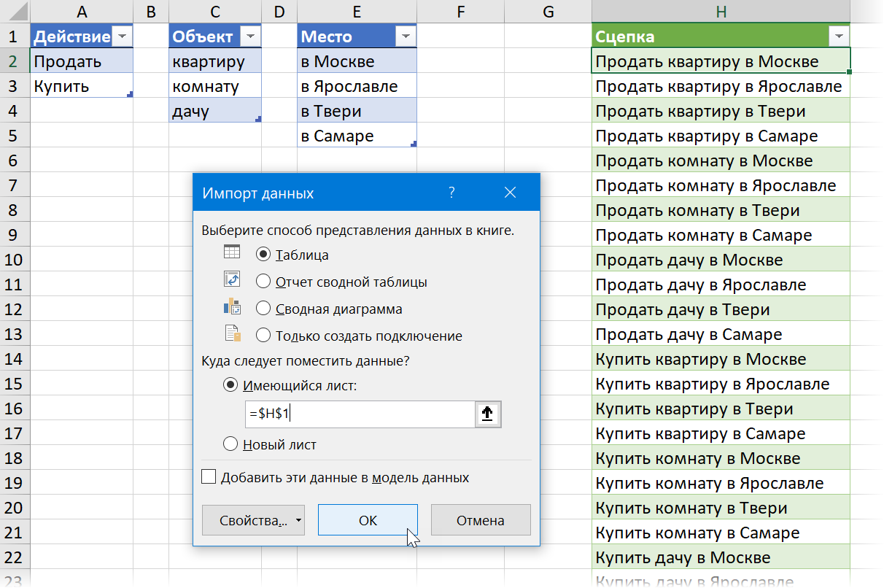Close the Импорт данных dialog
The image size is (884, 588).
(510, 193)
